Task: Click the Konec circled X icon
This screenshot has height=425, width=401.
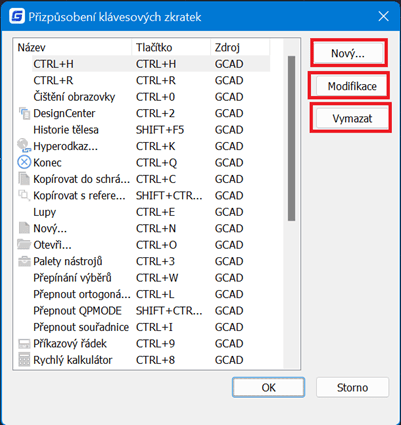Action: pos(24,162)
